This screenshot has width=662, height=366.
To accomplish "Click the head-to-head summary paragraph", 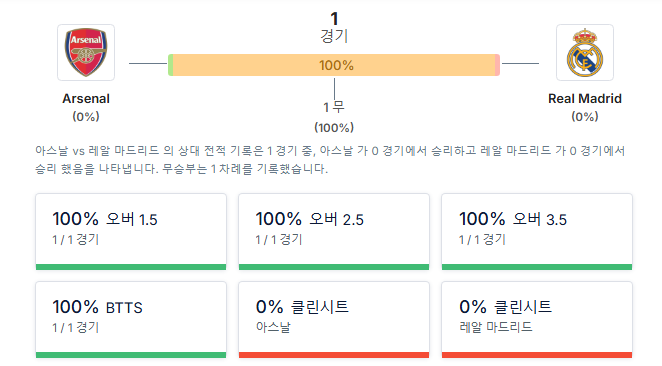I will (x=330, y=160).
